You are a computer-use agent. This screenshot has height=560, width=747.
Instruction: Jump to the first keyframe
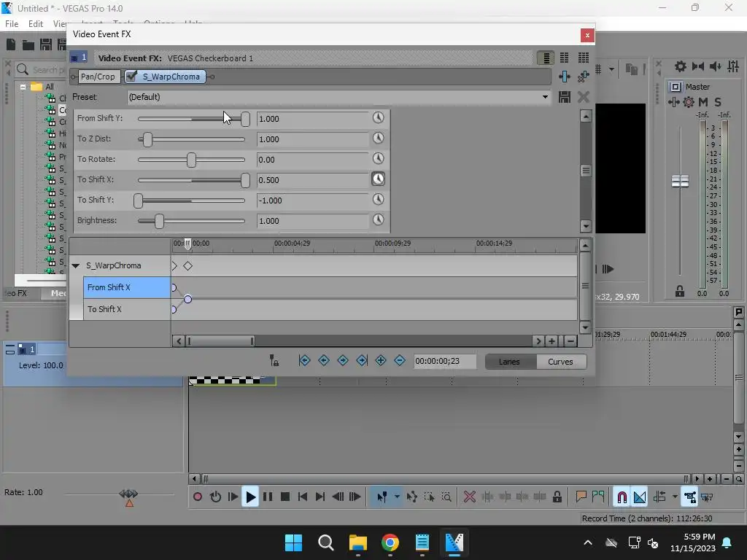pos(304,361)
